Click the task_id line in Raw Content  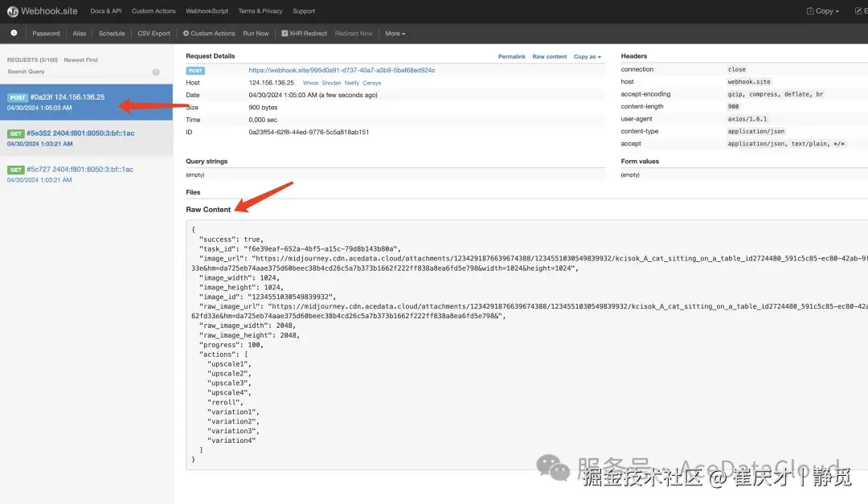click(300, 248)
